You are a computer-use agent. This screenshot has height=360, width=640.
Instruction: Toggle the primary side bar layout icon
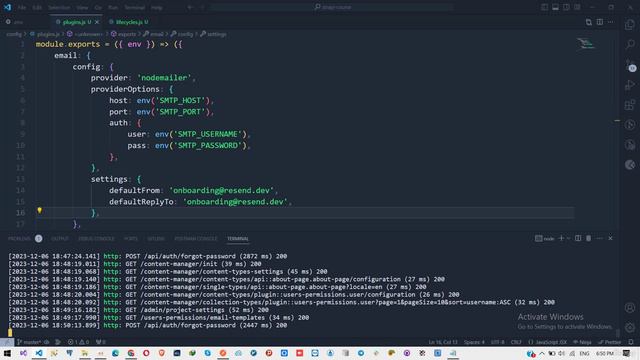pyautogui.click(x=544, y=7)
